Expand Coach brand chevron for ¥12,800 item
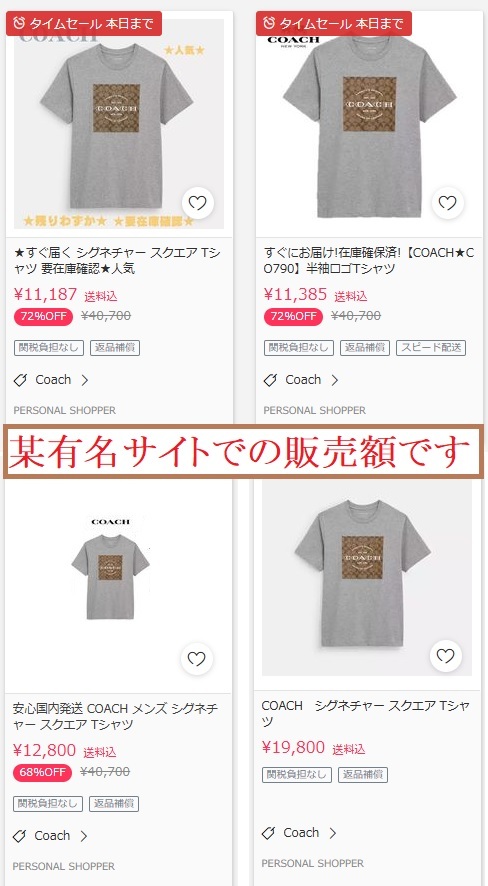 click(84, 836)
